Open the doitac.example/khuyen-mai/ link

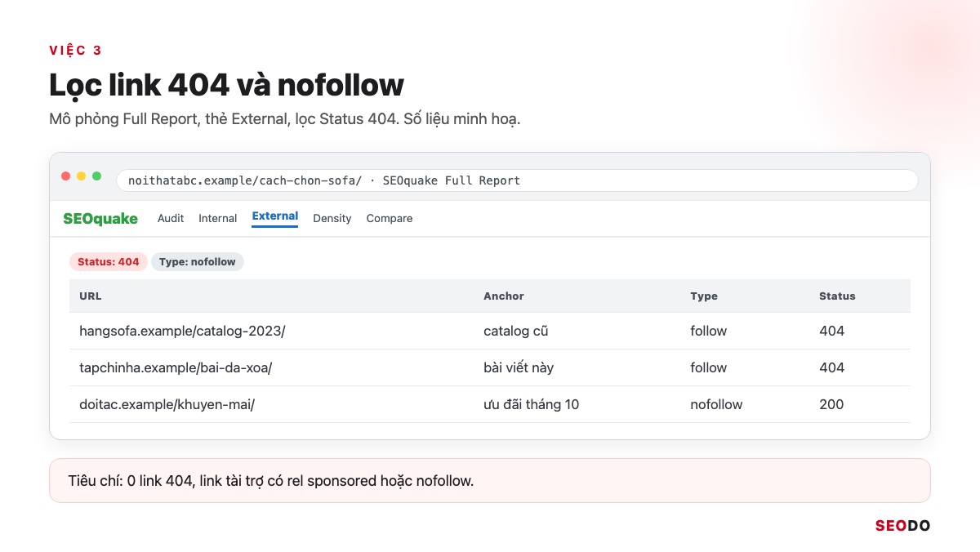(167, 404)
